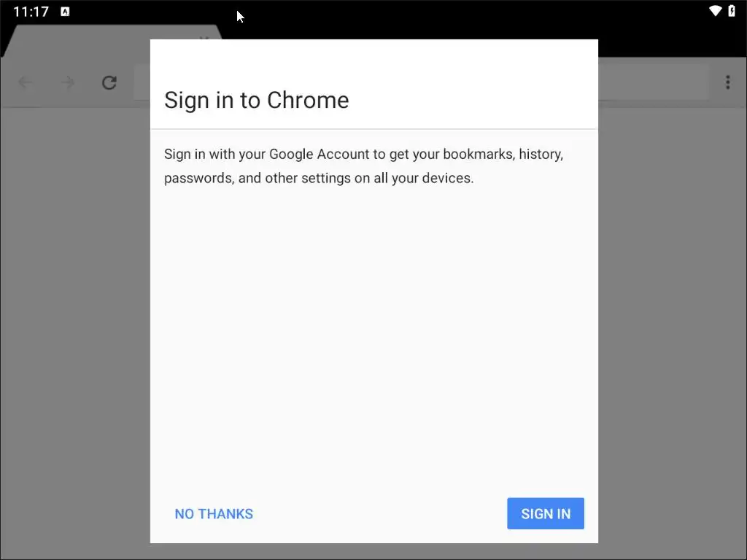Decline sign-in with NO THANKS
Image resolution: width=747 pixels, height=560 pixels.
[214, 514]
